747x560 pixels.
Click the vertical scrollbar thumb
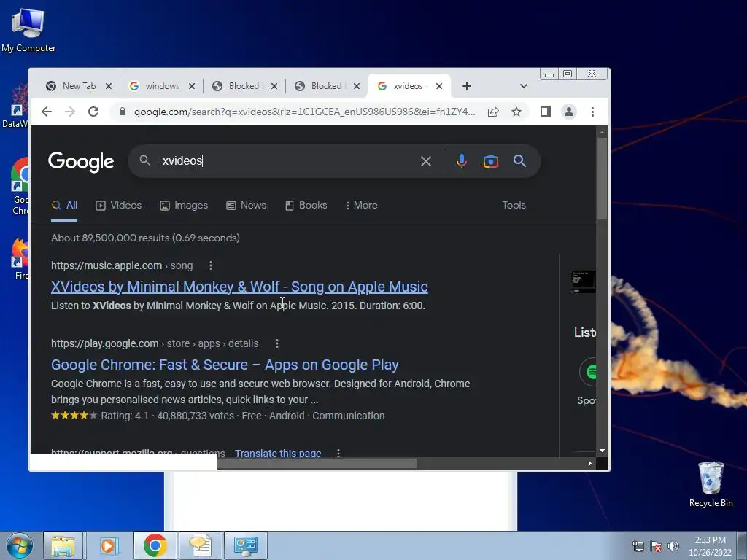tap(602, 179)
